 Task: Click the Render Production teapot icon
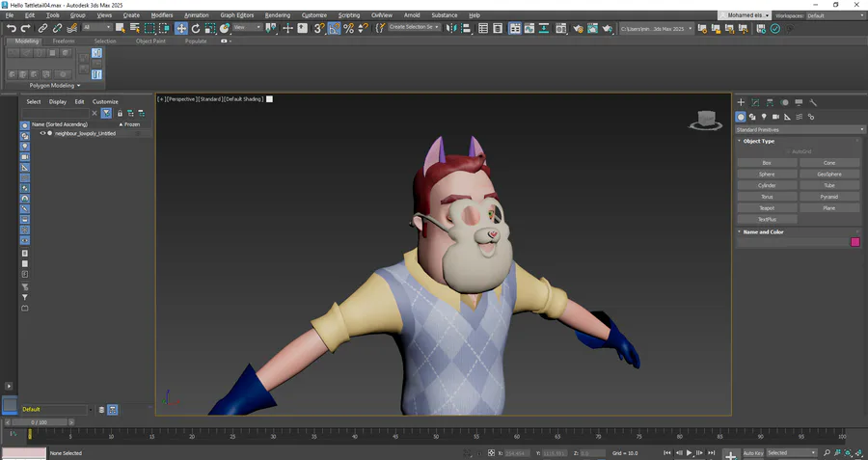pyautogui.click(x=608, y=28)
